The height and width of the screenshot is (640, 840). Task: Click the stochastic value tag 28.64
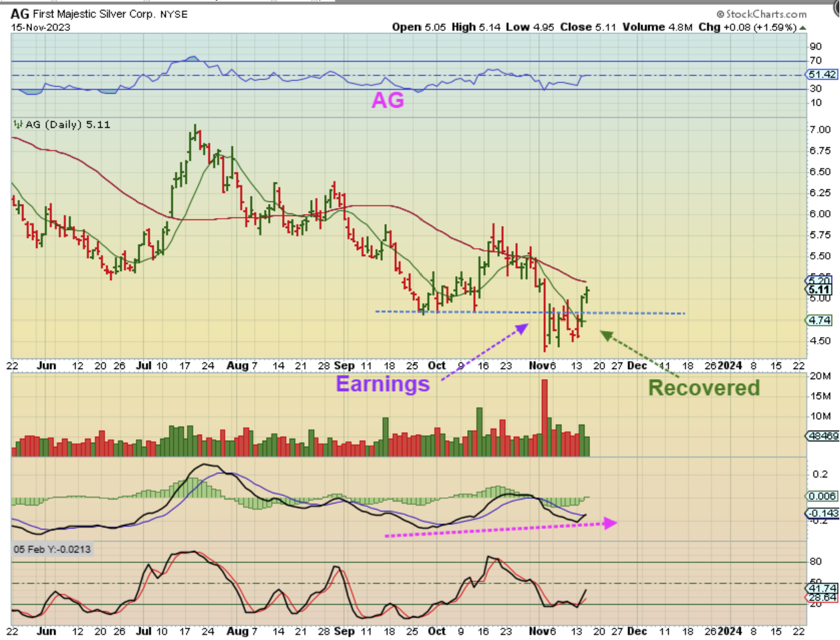[x=822, y=597]
